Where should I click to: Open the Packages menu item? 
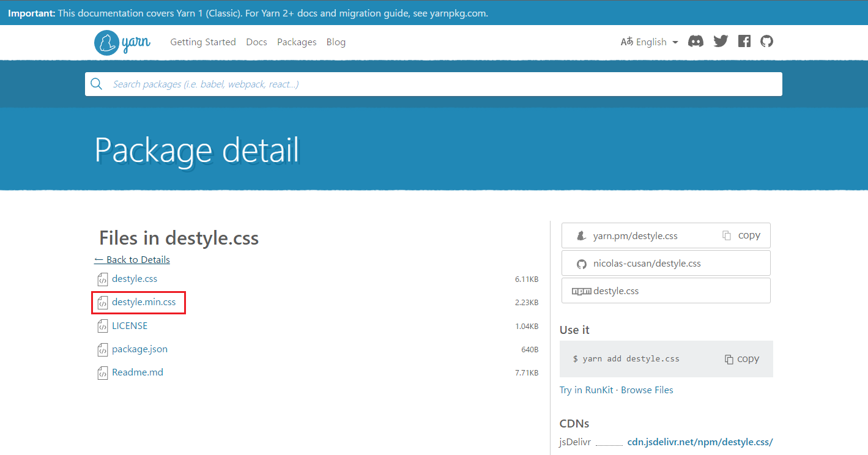297,42
